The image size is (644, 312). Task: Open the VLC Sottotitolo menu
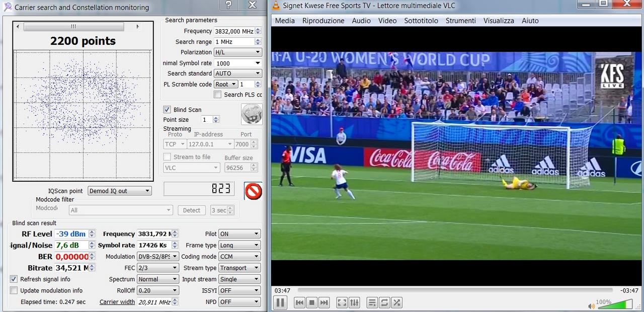coord(421,21)
